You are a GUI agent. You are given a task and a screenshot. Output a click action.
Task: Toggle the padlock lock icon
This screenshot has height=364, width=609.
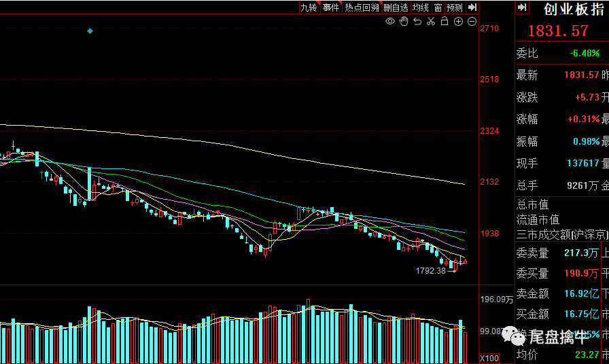click(445, 22)
